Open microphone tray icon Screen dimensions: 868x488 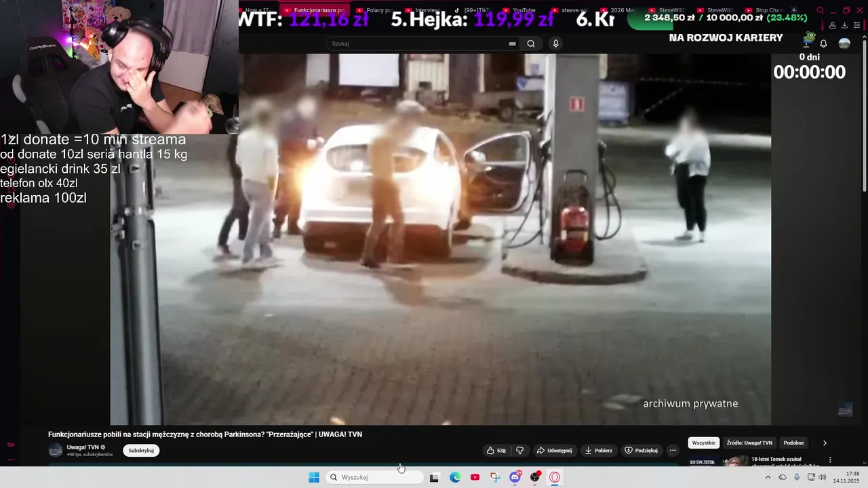point(797,477)
